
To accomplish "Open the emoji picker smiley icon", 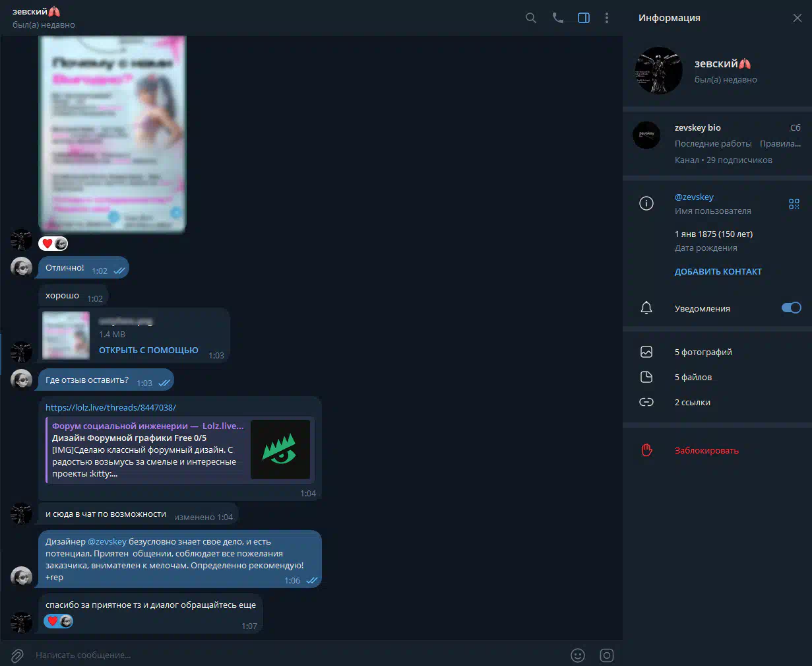I will pos(578,655).
